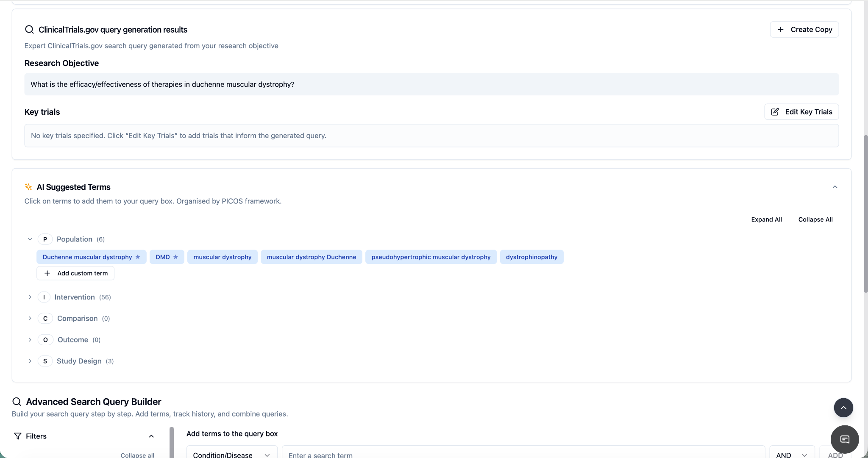The width and height of the screenshot is (868, 458).
Task: Toggle pseudohypertrophic muscular dystrophy term chip
Action: point(431,257)
